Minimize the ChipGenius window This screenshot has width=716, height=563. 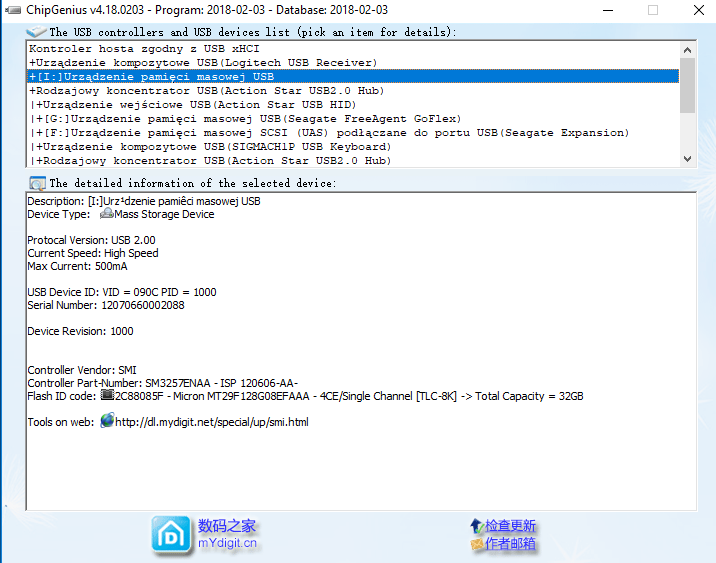(608, 10)
